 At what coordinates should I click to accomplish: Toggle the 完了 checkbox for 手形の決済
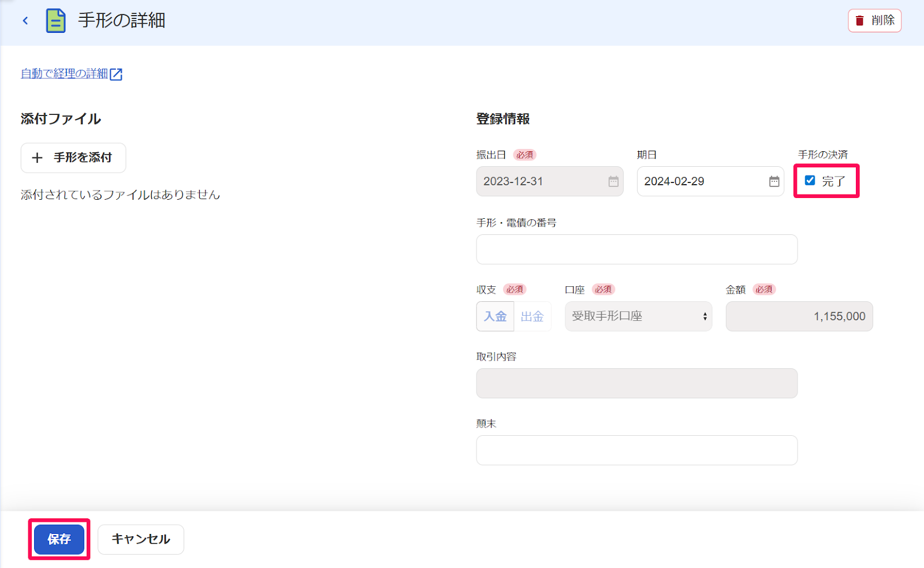(x=810, y=181)
